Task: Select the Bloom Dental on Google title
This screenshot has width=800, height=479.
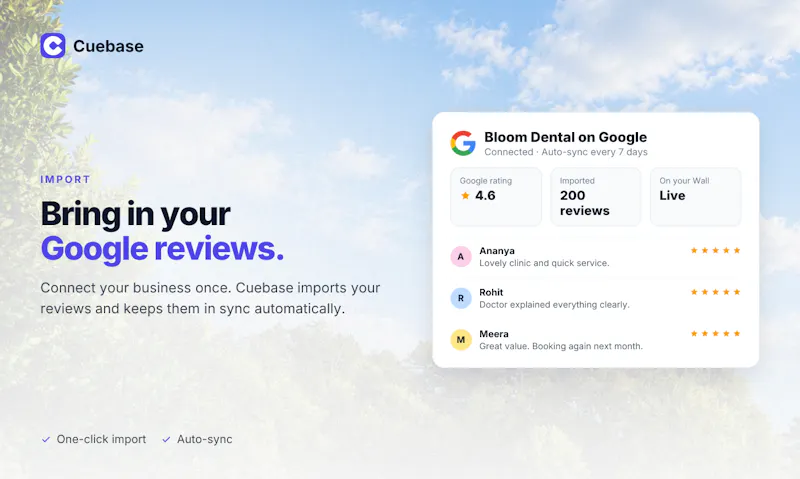Action: click(565, 137)
